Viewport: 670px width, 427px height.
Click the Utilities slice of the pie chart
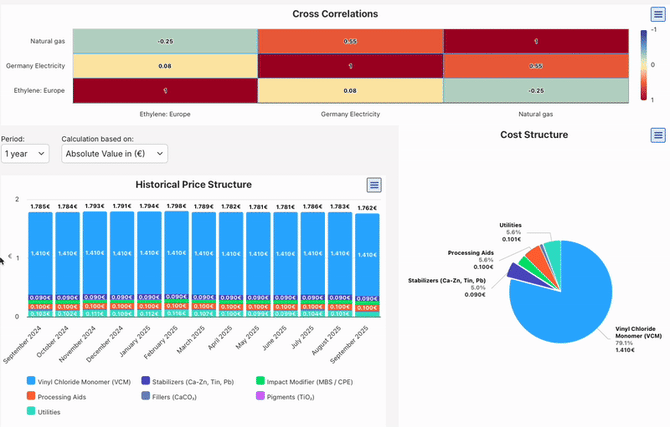click(551, 258)
